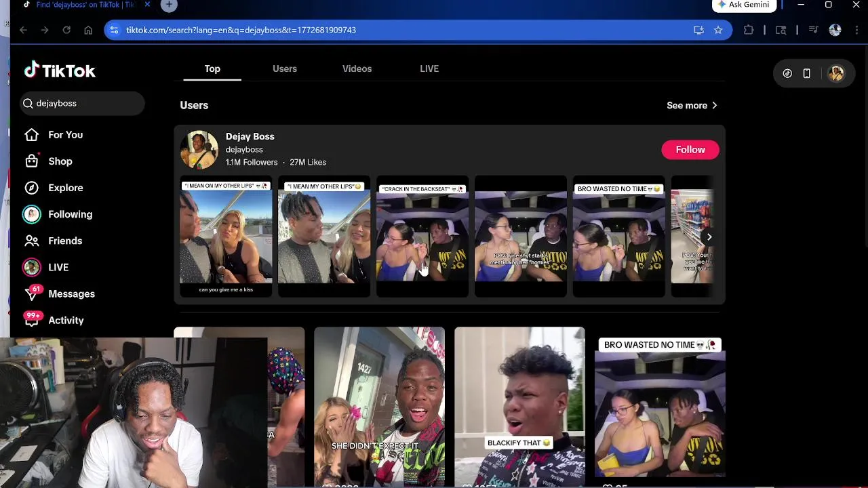Open the Following avatar icon

[x=32, y=214]
